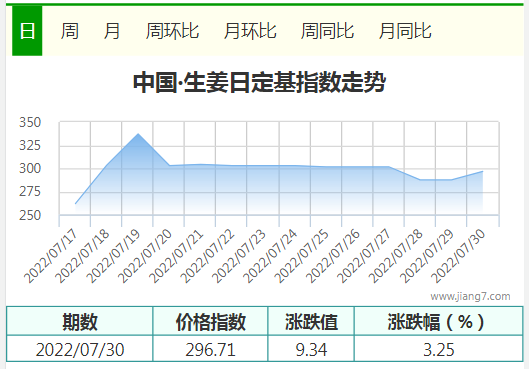Open the 周同比 tab
529x369 pixels.
click(x=327, y=31)
